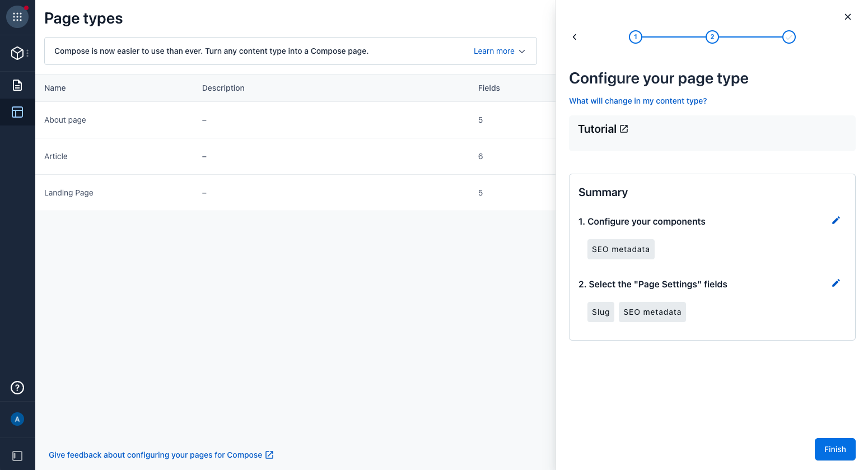This screenshot has width=868, height=470.
Task: Click the user avatar A icon
Action: 17,419
